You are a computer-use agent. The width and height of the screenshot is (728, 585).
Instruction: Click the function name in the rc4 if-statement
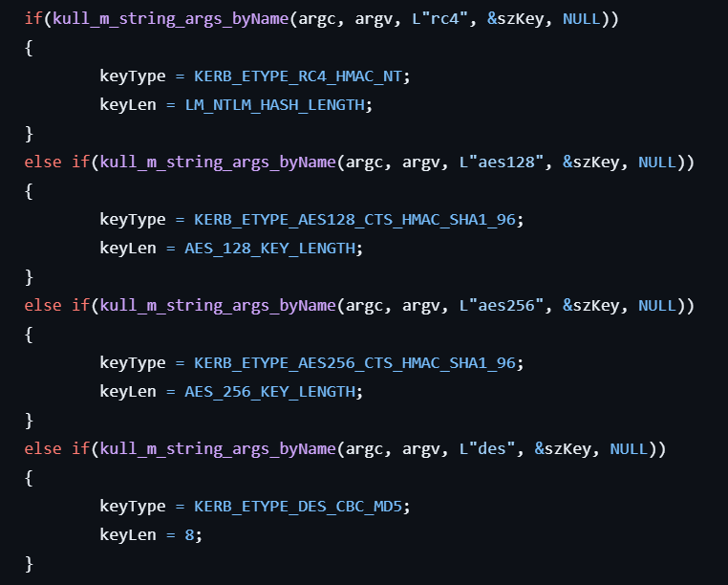coord(171,19)
